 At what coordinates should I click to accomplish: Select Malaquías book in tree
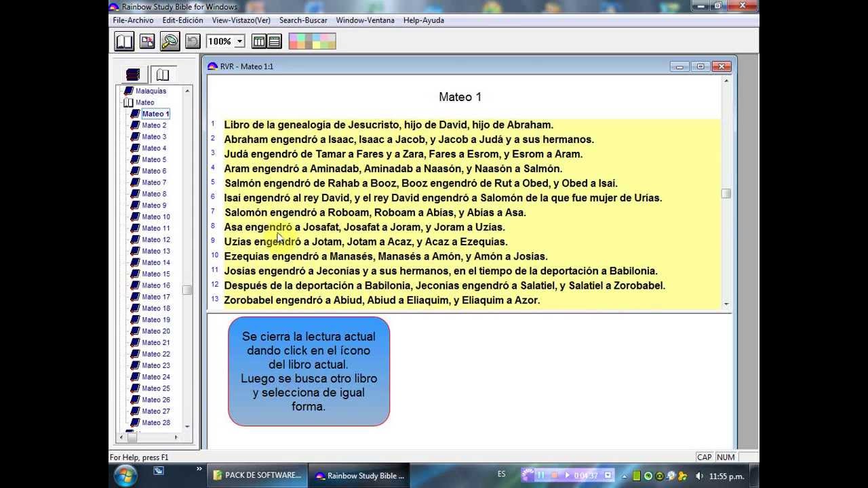151,91
